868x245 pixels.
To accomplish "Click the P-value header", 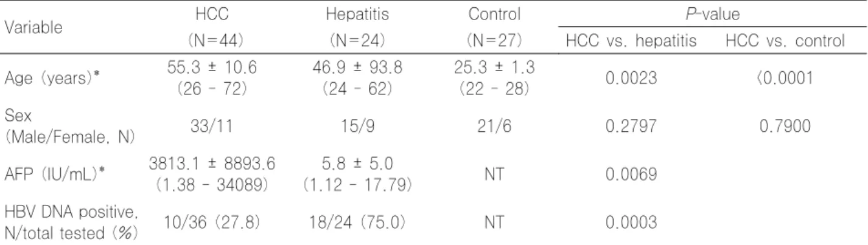I will pyautogui.click(x=706, y=13).
